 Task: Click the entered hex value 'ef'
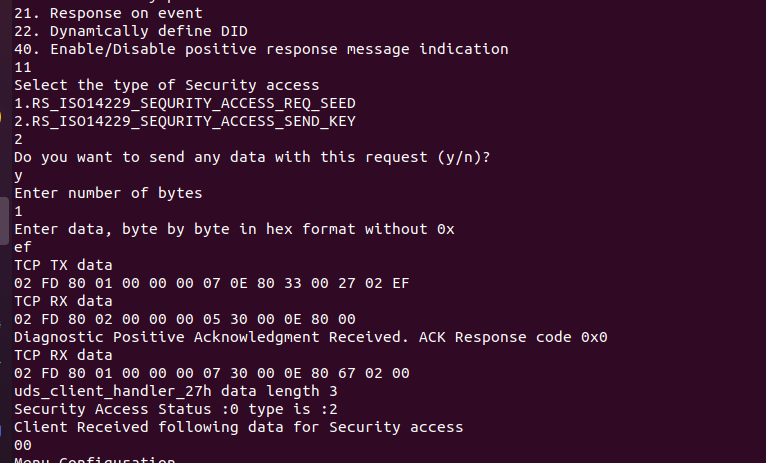(x=23, y=247)
